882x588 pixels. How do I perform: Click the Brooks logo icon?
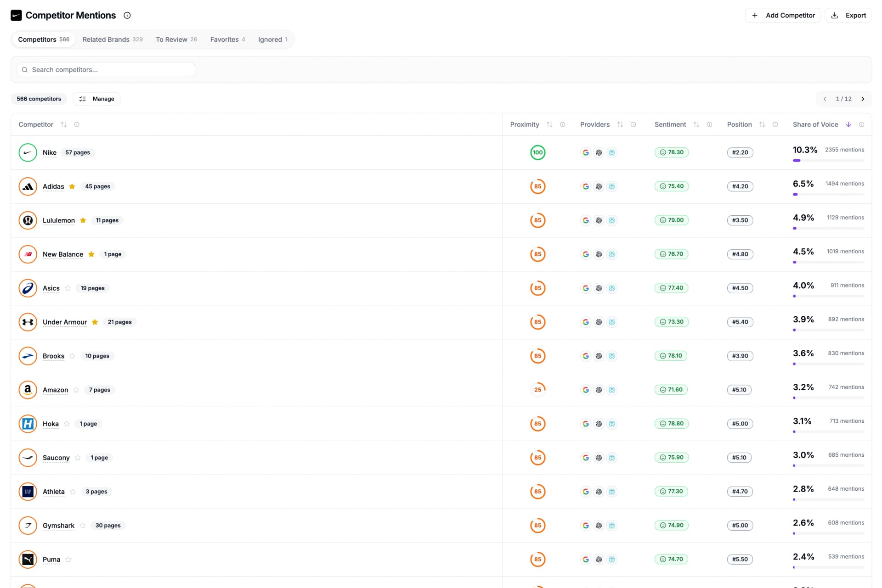click(x=28, y=356)
